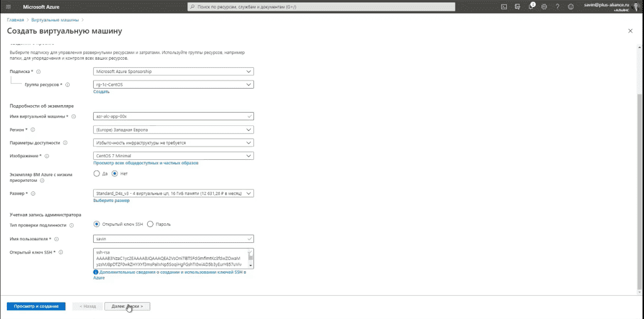This screenshot has width=644, height=319.
Task: Open directory and subscription filter icon
Action: 518,6
